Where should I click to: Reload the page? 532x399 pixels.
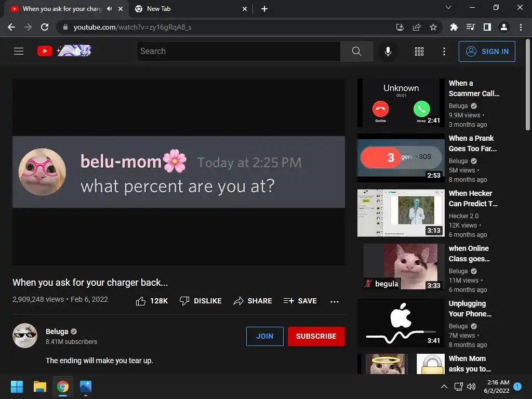click(x=45, y=27)
